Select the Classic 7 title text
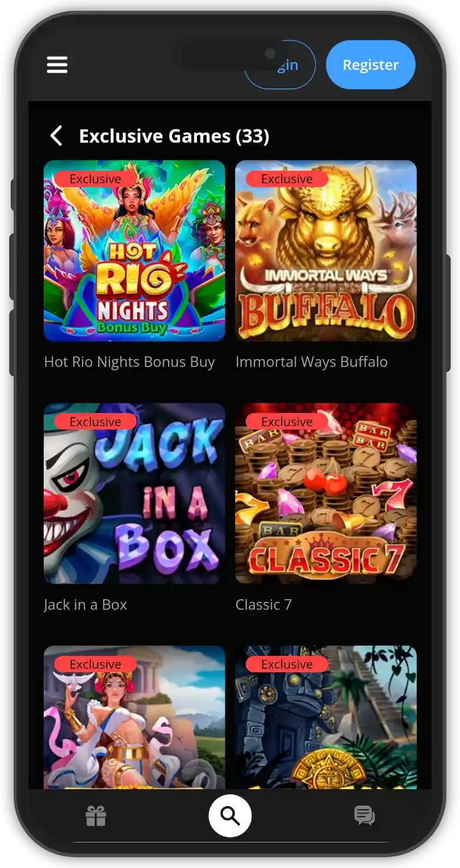 pos(264,605)
